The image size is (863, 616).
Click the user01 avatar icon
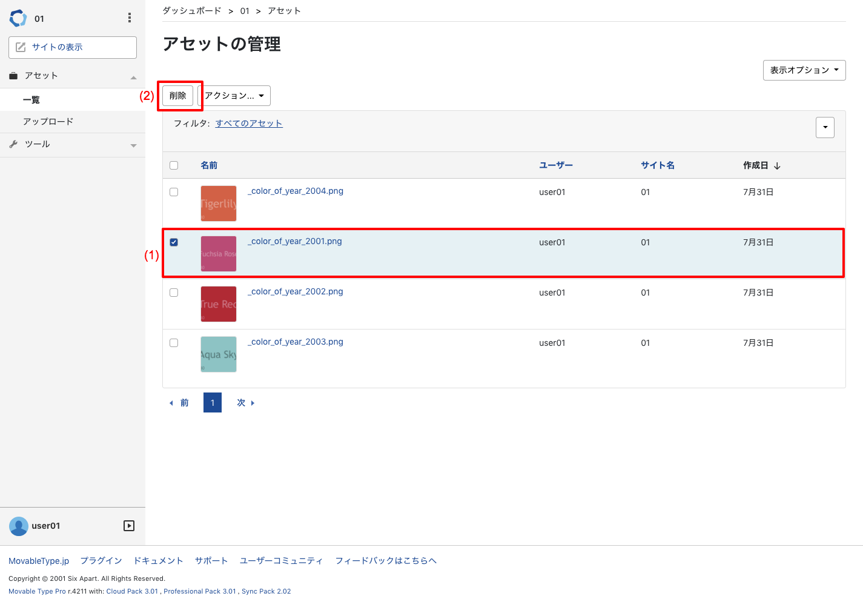(19, 526)
